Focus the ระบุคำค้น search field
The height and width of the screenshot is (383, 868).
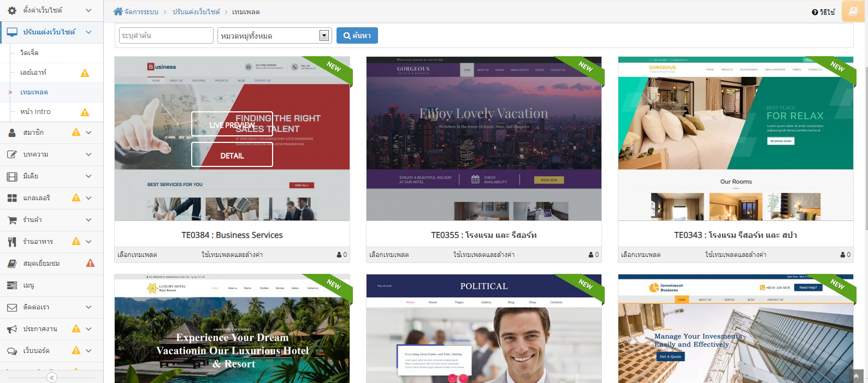(166, 35)
